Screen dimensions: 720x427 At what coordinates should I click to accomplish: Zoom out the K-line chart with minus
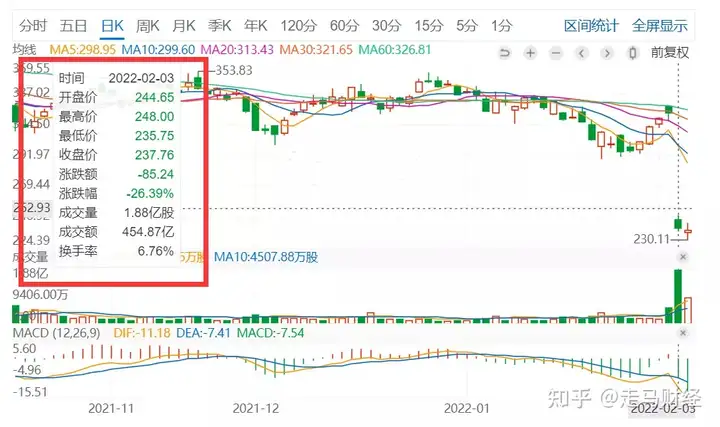(x=556, y=53)
